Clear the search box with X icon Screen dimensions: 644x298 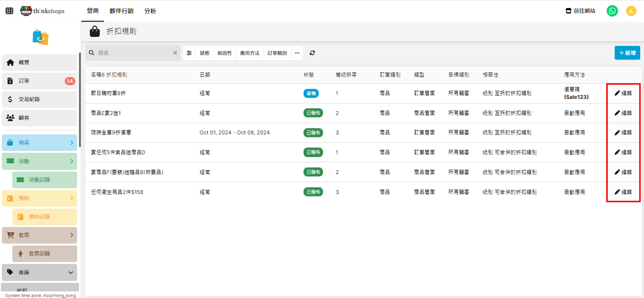175,53
